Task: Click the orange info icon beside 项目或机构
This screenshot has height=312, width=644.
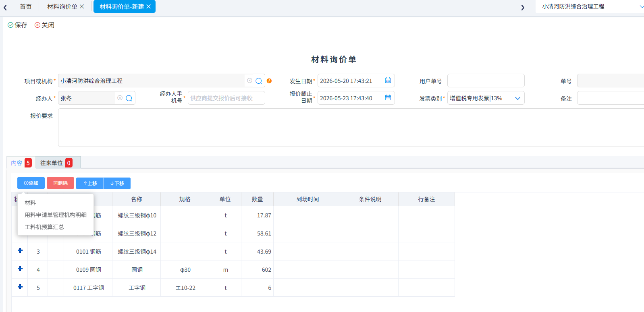Action: (x=269, y=81)
